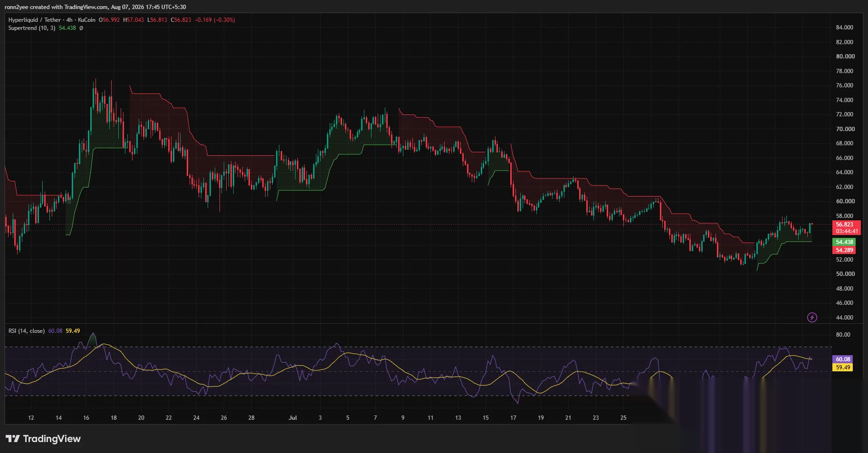Click the purple lightning bolt icon
The width and height of the screenshot is (868, 453).
812,317
